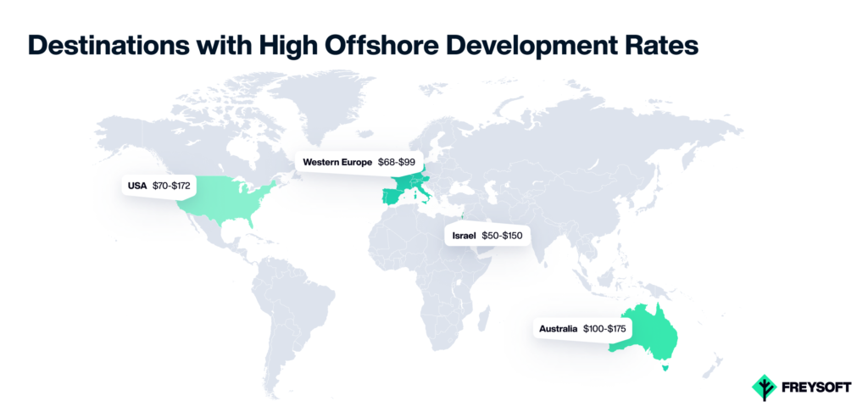Viewport: 868px width, 418px height.
Task: Click the highlighted Western Europe region
Action: click(406, 187)
